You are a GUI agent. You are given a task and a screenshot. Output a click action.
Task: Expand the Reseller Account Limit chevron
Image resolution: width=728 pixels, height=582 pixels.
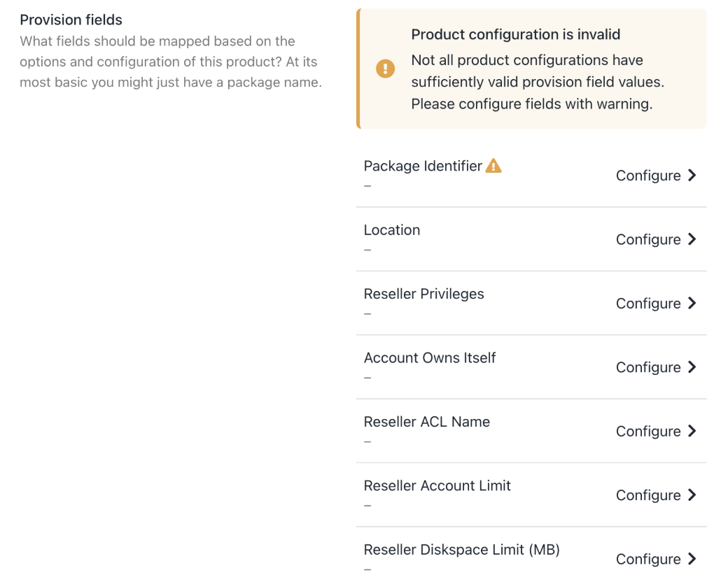pos(692,495)
